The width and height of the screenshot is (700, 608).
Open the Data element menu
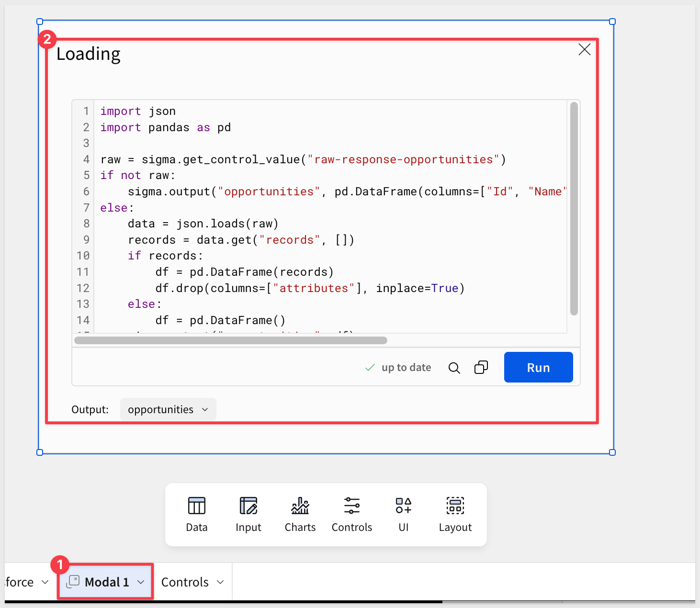196,514
